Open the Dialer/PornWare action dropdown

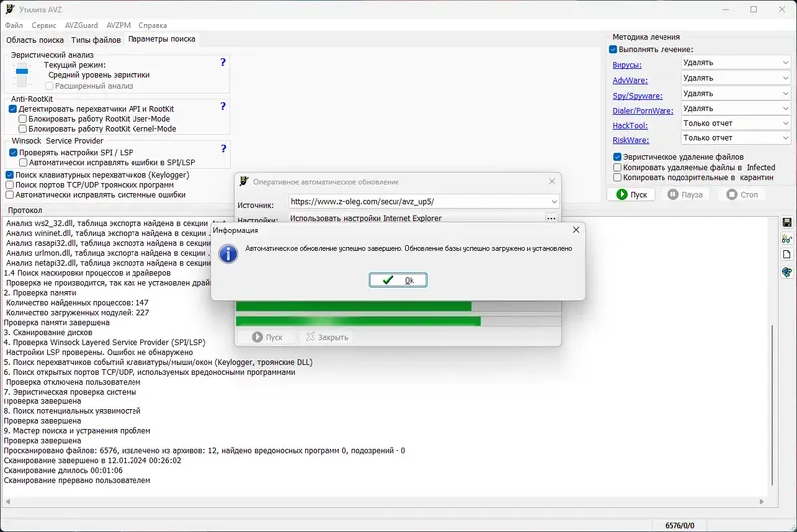pos(735,108)
